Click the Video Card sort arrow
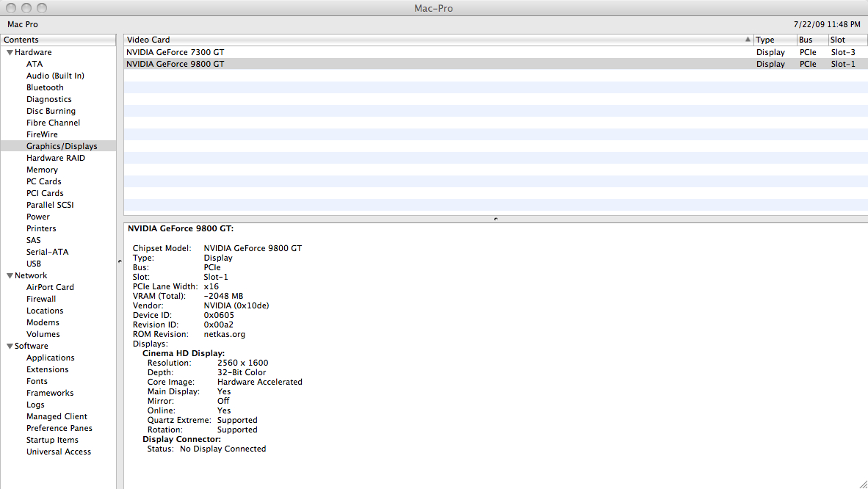Image resolution: width=868 pixels, height=489 pixels. click(748, 40)
